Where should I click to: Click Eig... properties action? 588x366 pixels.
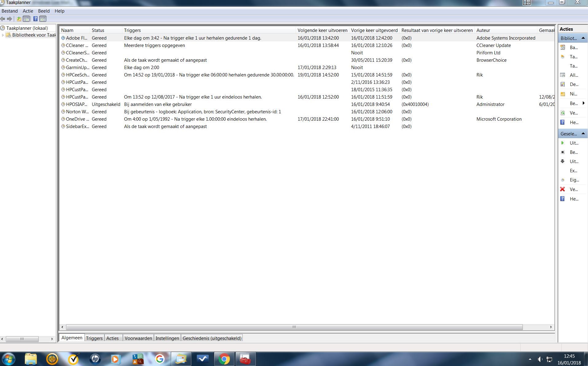coord(573,180)
